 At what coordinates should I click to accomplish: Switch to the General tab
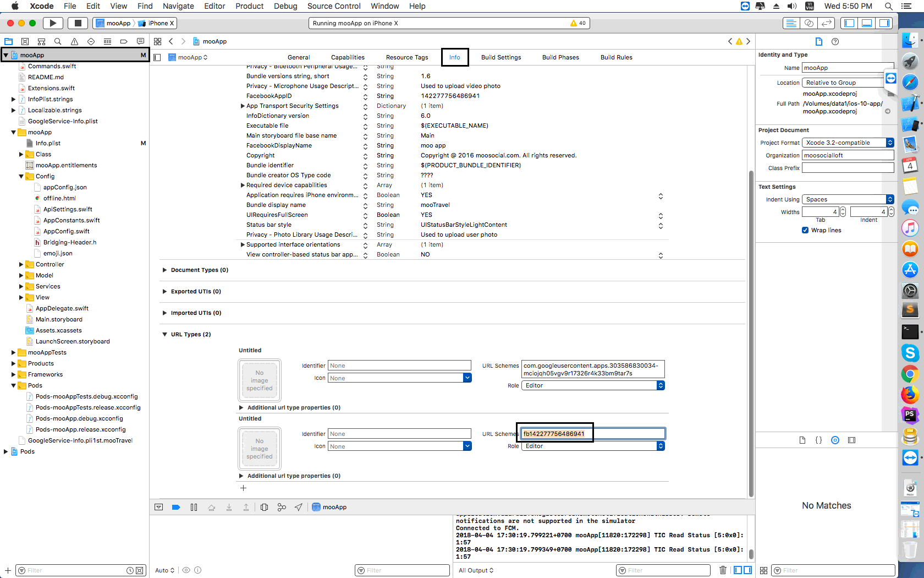[x=299, y=57]
